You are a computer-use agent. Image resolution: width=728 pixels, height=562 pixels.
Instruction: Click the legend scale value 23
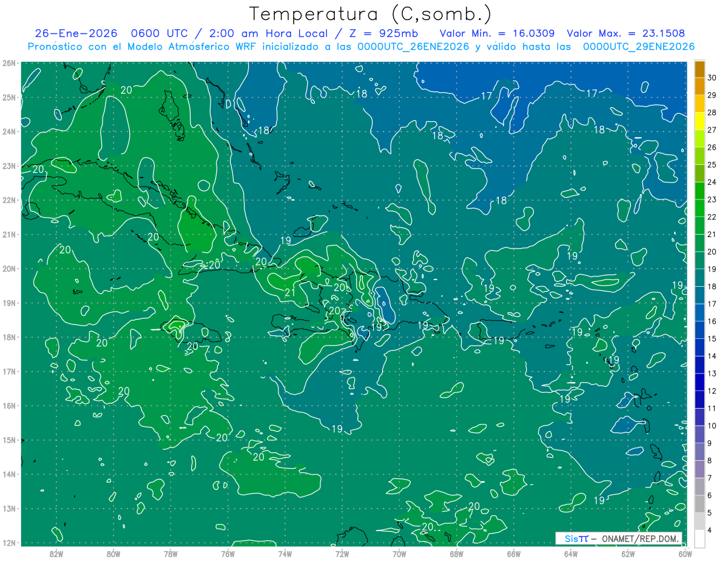(712, 199)
